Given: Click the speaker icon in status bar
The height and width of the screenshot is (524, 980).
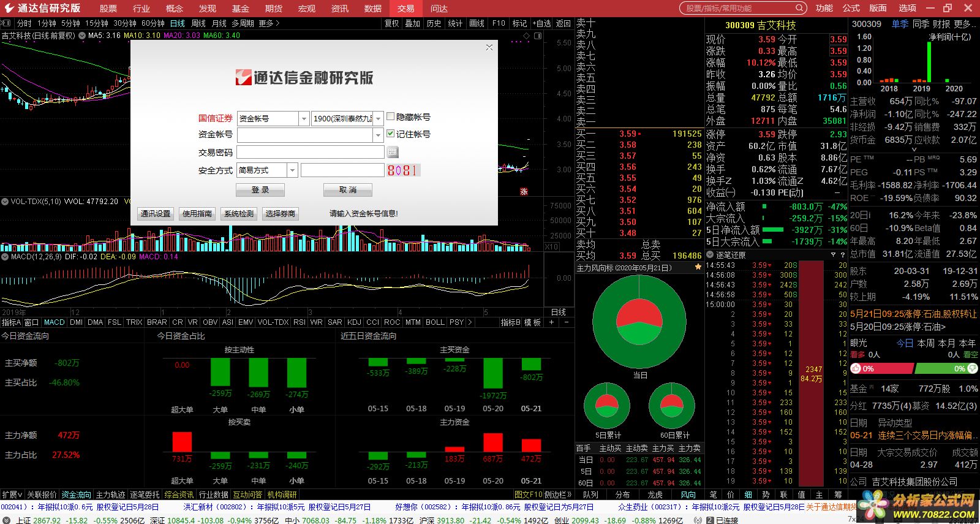Looking at the screenshot, I should point(699,520).
